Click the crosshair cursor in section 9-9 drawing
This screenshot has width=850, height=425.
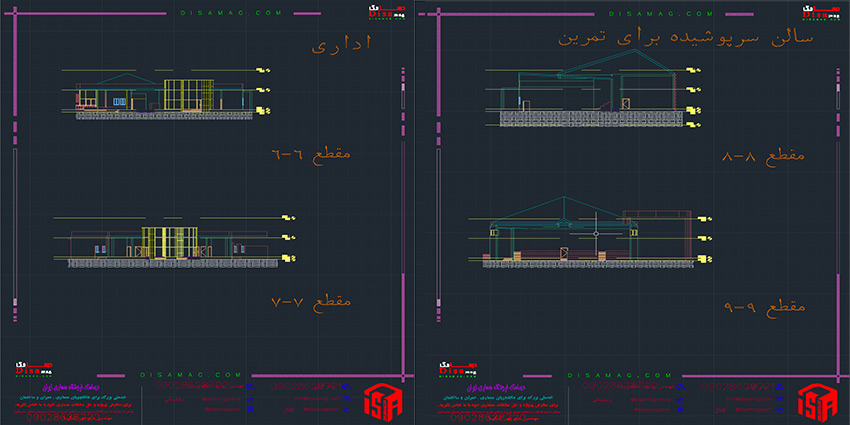pyautogui.click(x=595, y=232)
